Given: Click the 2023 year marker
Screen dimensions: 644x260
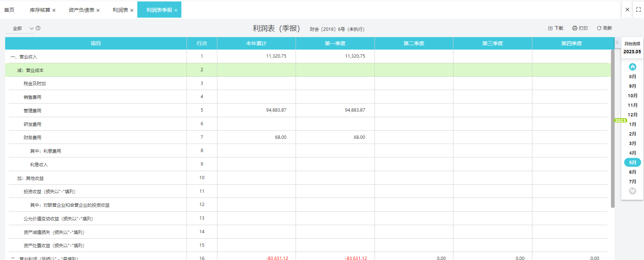Looking at the screenshot, I should click(620, 120).
